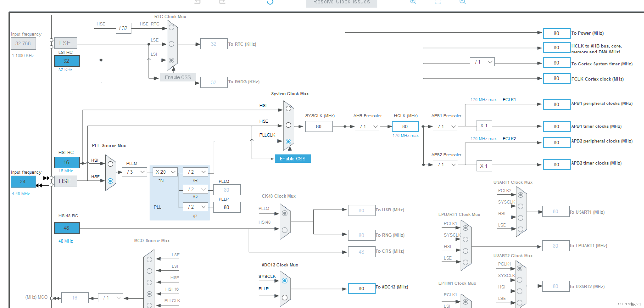The width and height of the screenshot is (644, 308).
Task: Open the AHB Prescaler dropdown
Action: 368,126
